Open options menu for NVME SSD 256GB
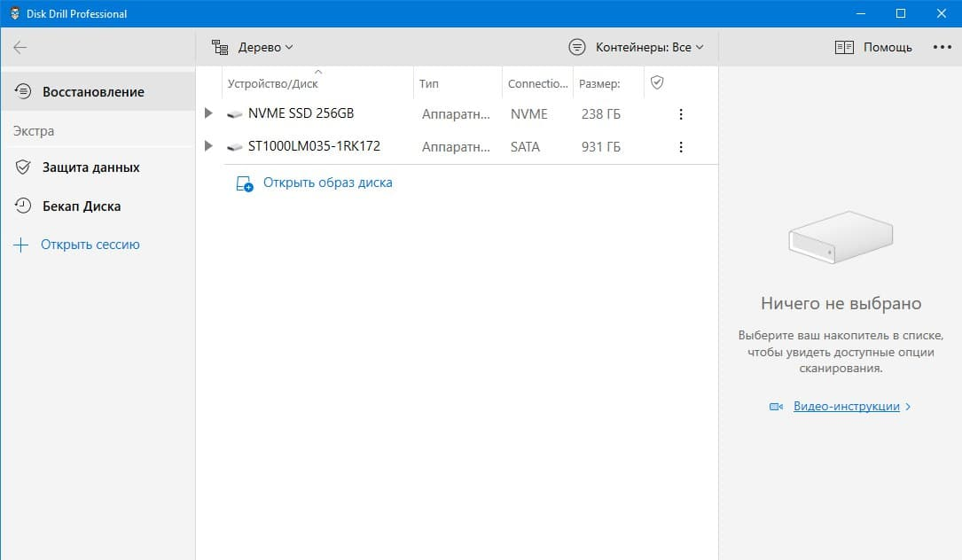 [x=681, y=114]
